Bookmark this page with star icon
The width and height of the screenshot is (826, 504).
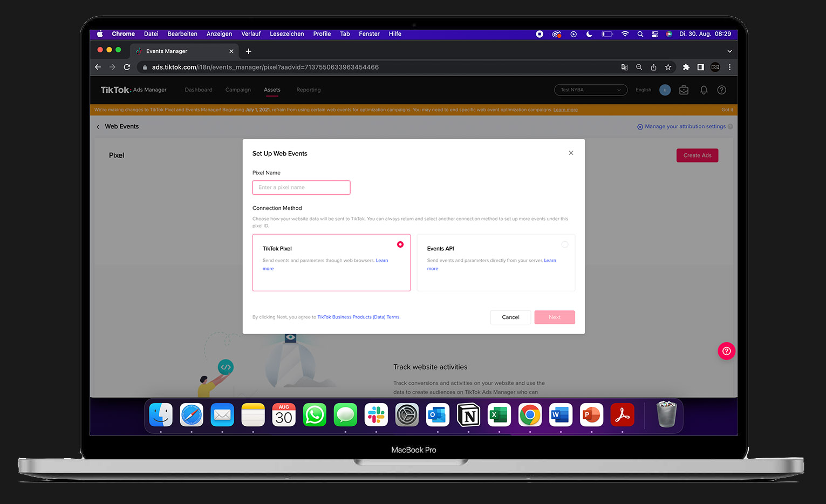pyautogui.click(x=668, y=67)
